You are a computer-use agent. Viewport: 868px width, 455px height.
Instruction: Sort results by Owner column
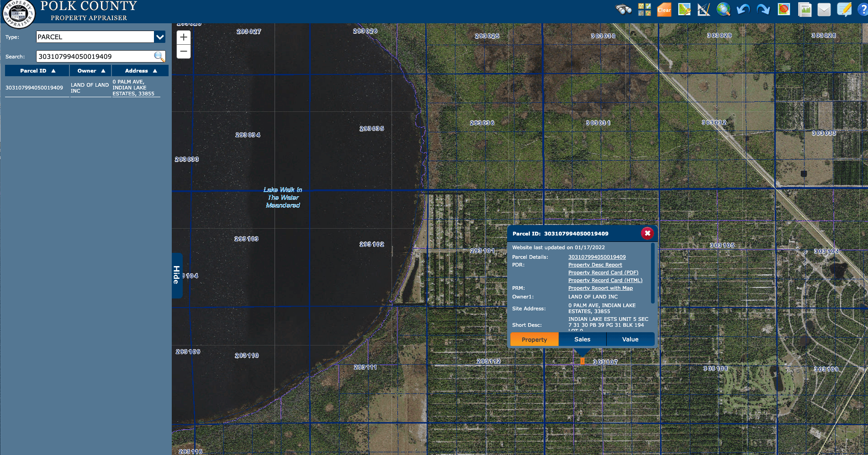tap(91, 71)
